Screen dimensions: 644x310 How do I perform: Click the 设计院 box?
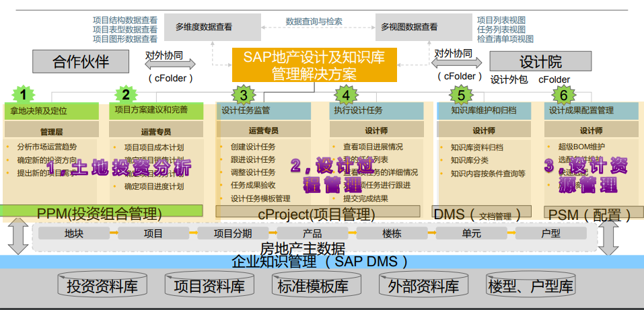[x=540, y=62]
